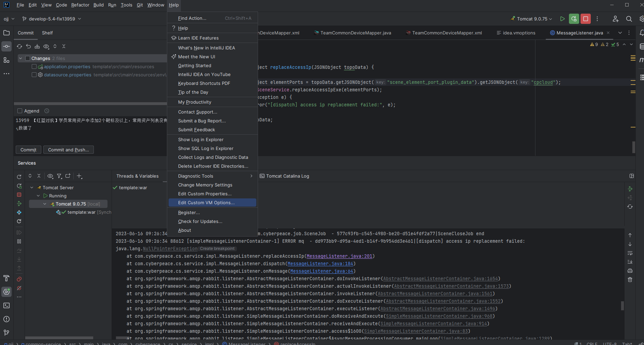Click the Services debug tool window icon

point(6,292)
